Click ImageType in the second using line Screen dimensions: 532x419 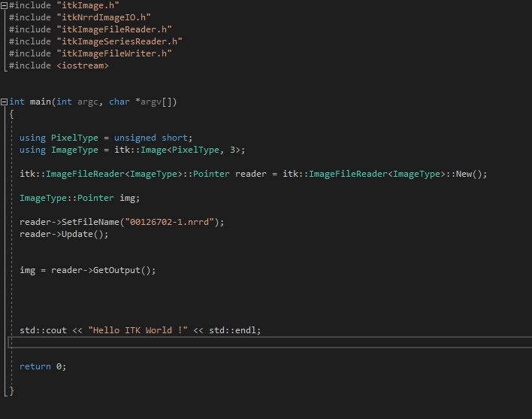[x=74, y=150]
